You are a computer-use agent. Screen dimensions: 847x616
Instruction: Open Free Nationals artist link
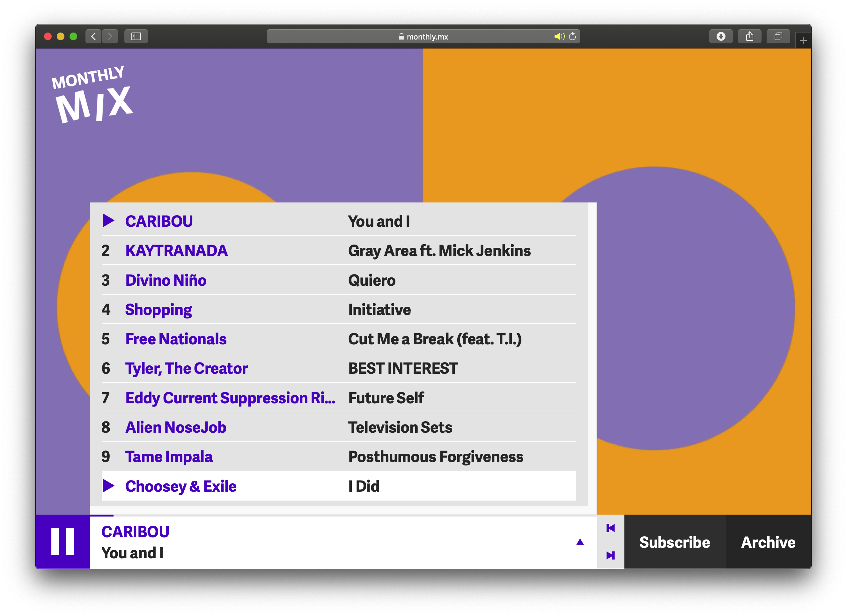point(176,339)
